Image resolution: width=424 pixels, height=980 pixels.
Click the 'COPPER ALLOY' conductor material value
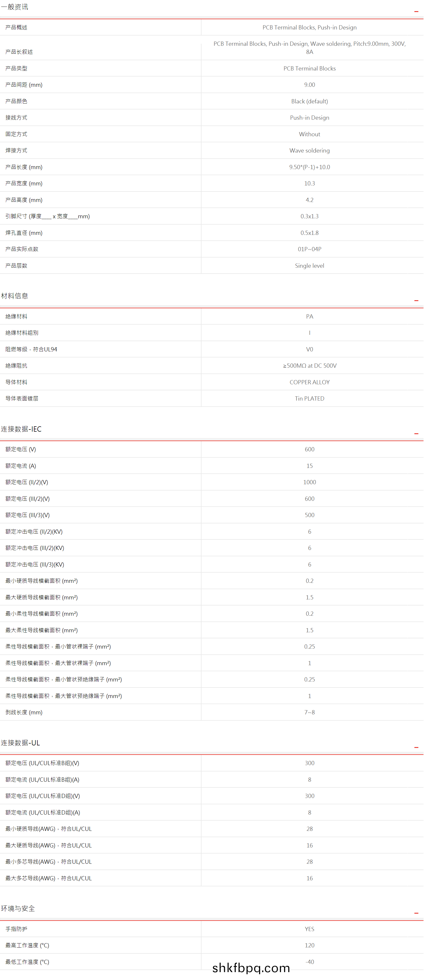tap(309, 382)
